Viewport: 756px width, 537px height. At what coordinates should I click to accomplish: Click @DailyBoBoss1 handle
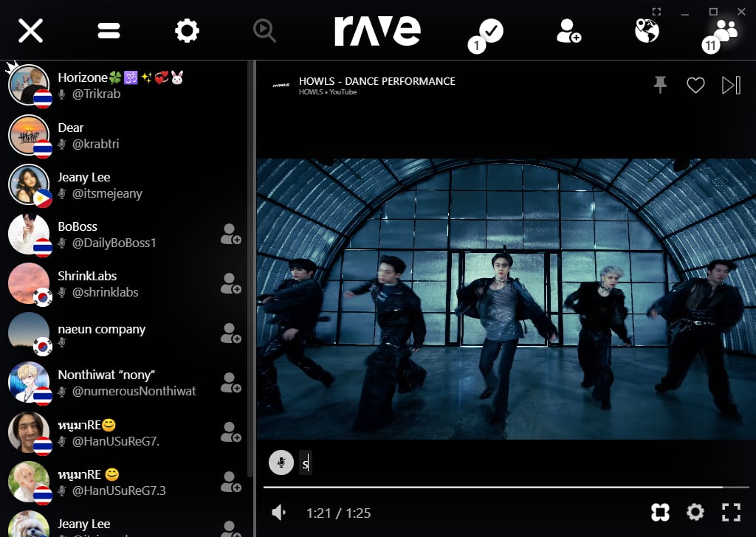[x=114, y=243]
